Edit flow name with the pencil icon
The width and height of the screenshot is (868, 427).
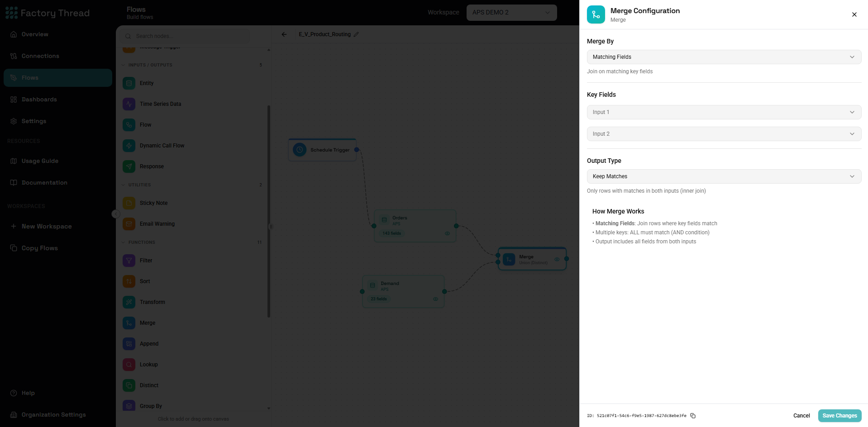pyautogui.click(x=356, y=34)
